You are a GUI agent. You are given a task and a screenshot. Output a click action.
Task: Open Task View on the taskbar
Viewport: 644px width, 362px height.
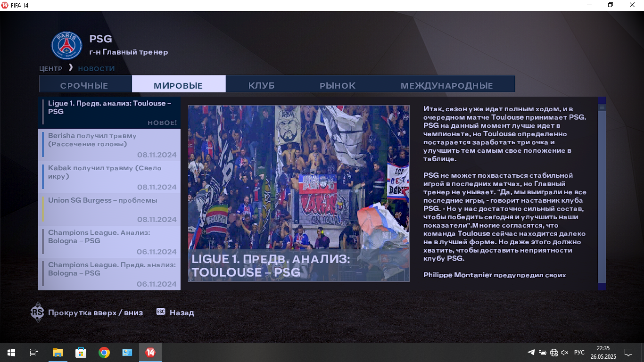(x=34, y=353)
